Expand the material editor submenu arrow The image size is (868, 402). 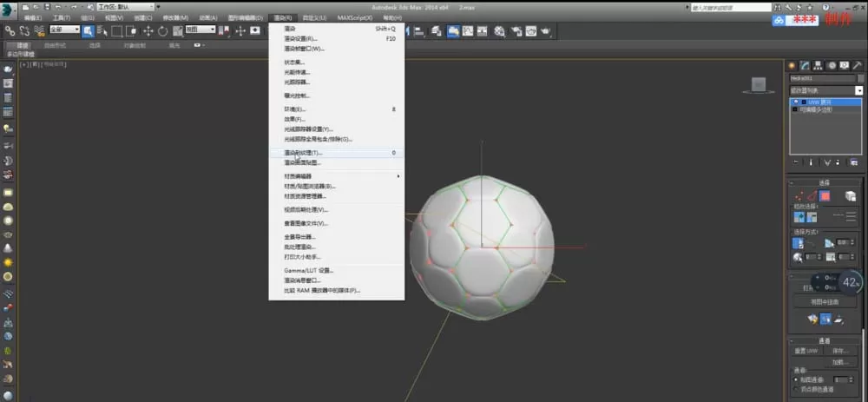pyautogui.click(x=398, y=176)
